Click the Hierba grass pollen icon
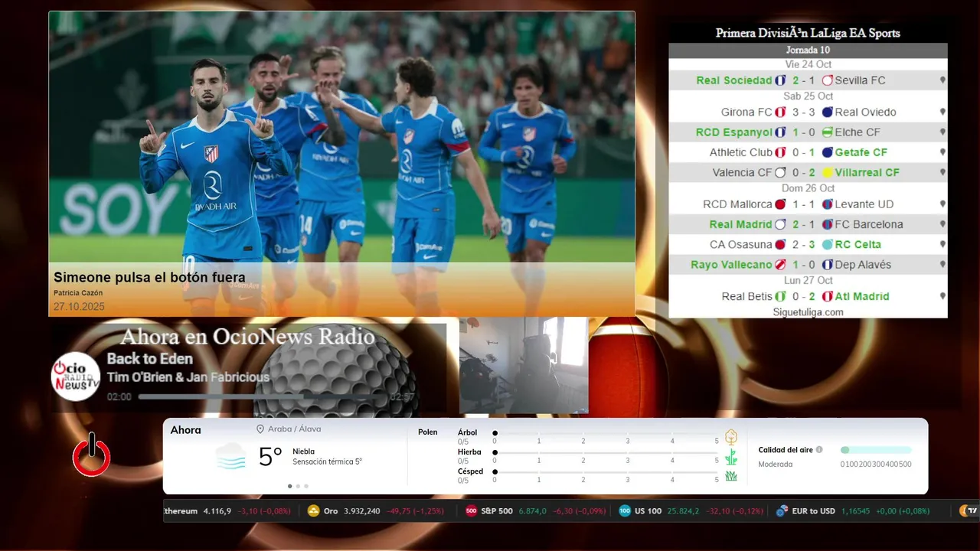Image resolution: width=980 pixels, height=551 pixels. 731,457
